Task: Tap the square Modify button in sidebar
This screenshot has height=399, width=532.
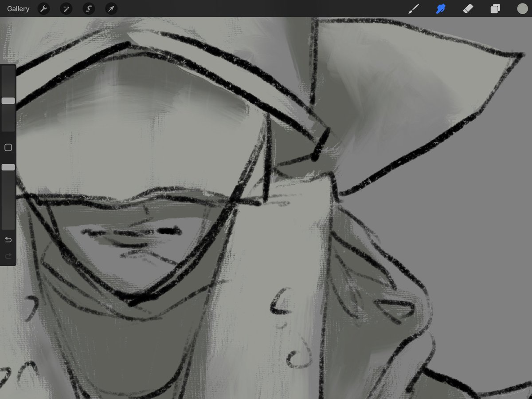Action: [8, 147]
